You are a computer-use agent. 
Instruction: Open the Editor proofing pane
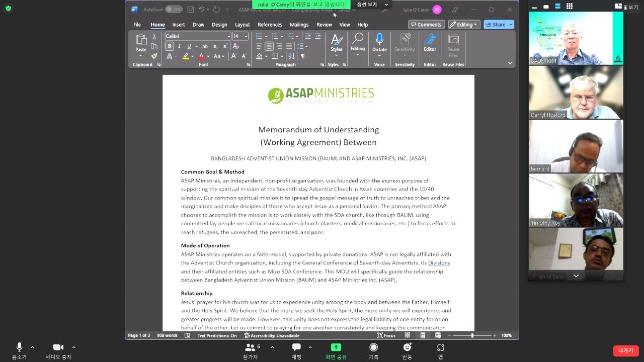click(x=430, y=43)
